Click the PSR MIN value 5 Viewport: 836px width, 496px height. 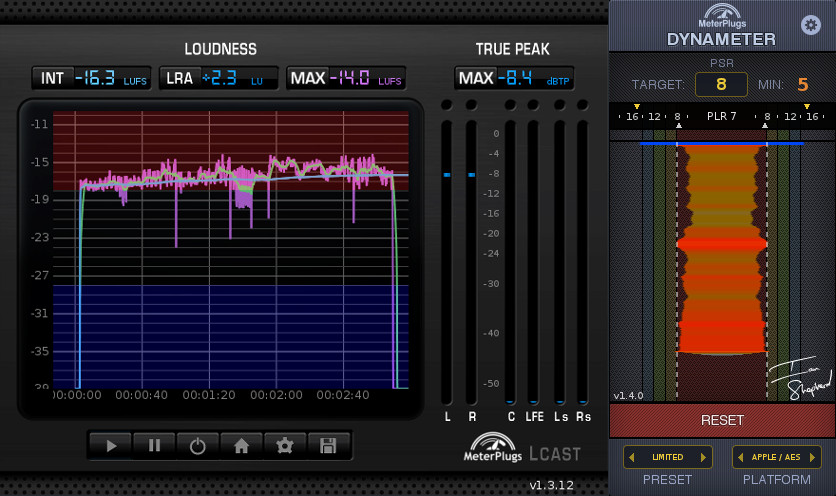(802, 84)
